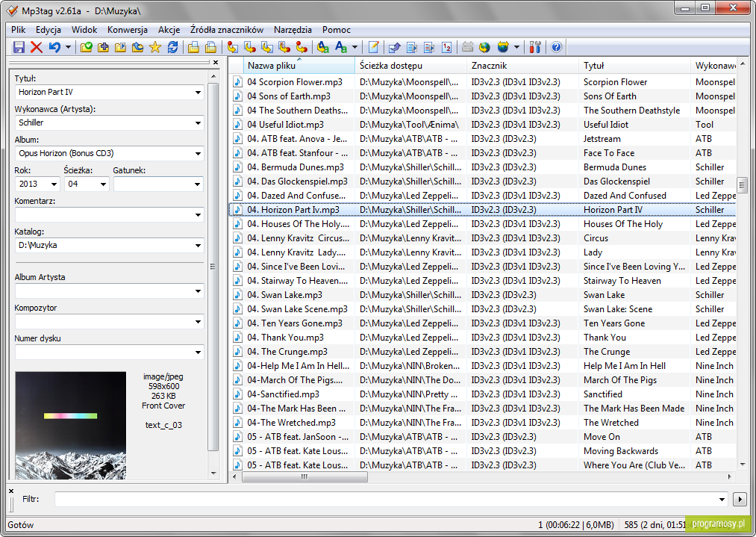Image resolution: width=756 pixels, height=537 pixels.
Task: Click the blue Help question mark icon
Action: click(x=557, y=47)
